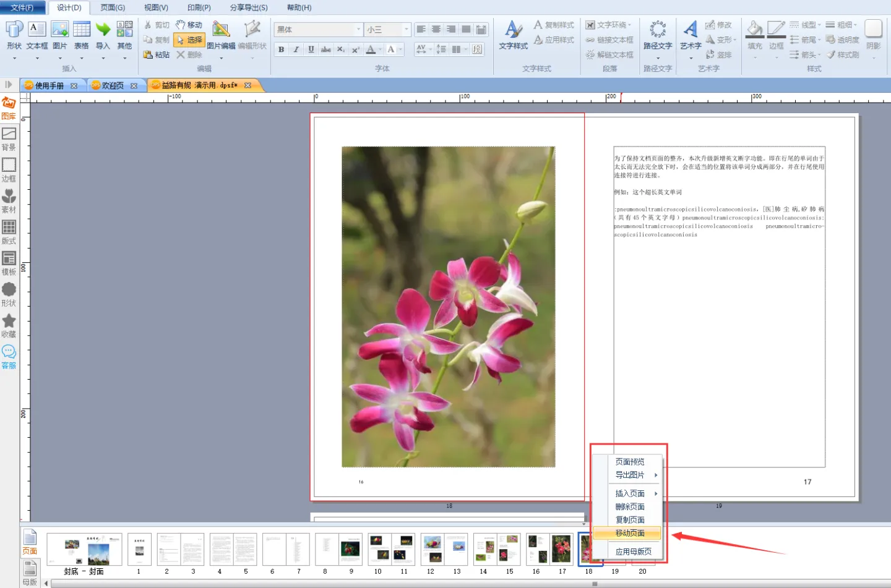
Task: Open the 黑体 font name dropdown
Action: [358, 30]
